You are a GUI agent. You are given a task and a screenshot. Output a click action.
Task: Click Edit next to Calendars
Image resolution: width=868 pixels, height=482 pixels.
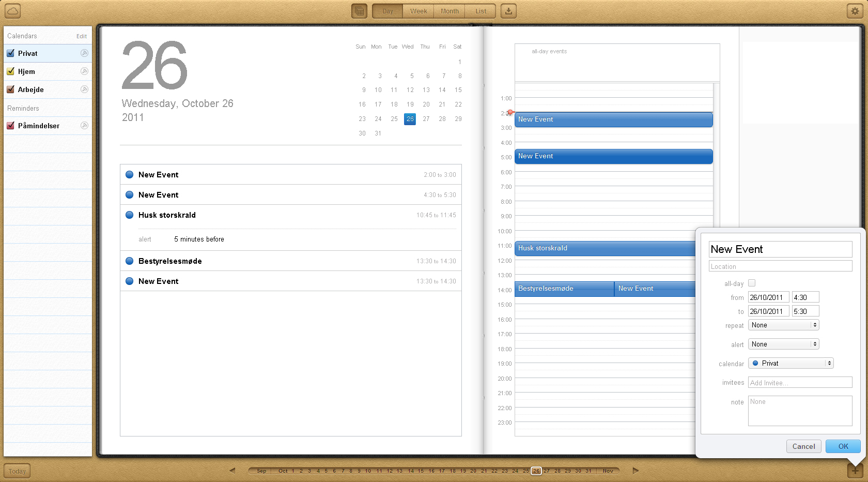coord(82,36)
